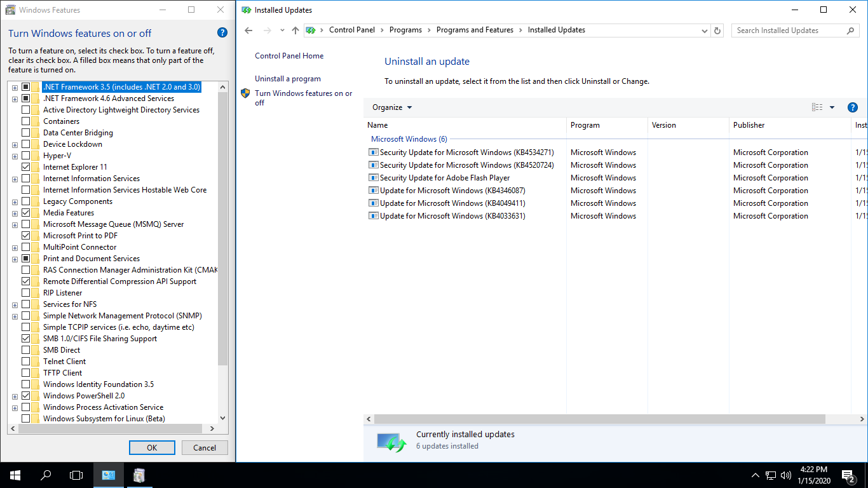
Task: Click OK in Windows Features
Action: coord(152,447)
